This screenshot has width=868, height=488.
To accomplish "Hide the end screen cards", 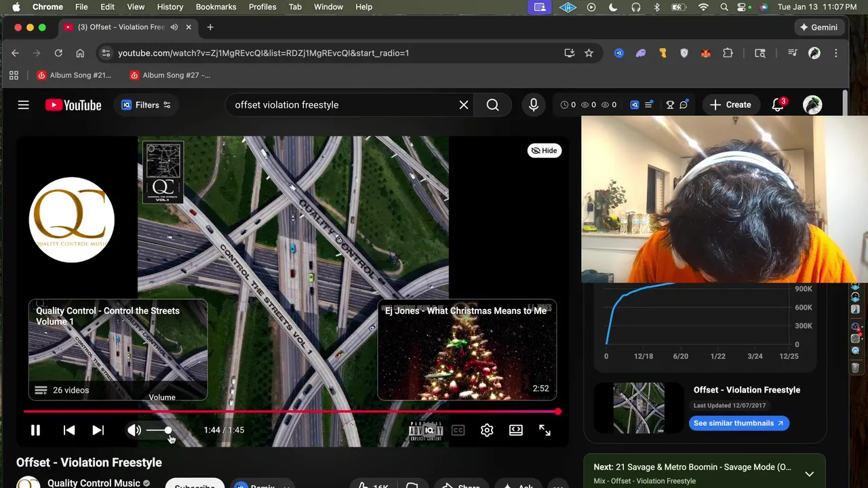I will [544, 150].
